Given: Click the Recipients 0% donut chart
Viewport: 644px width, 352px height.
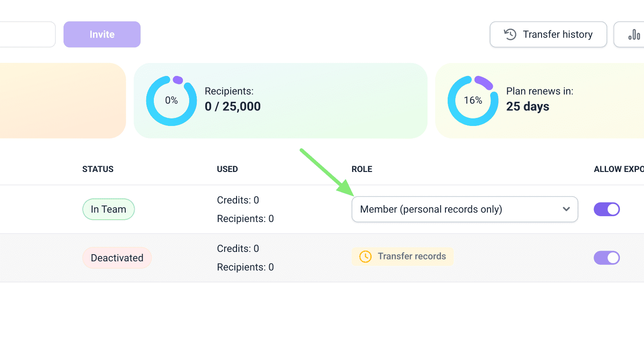Looking at the screenshot, I should click(171, 101).
